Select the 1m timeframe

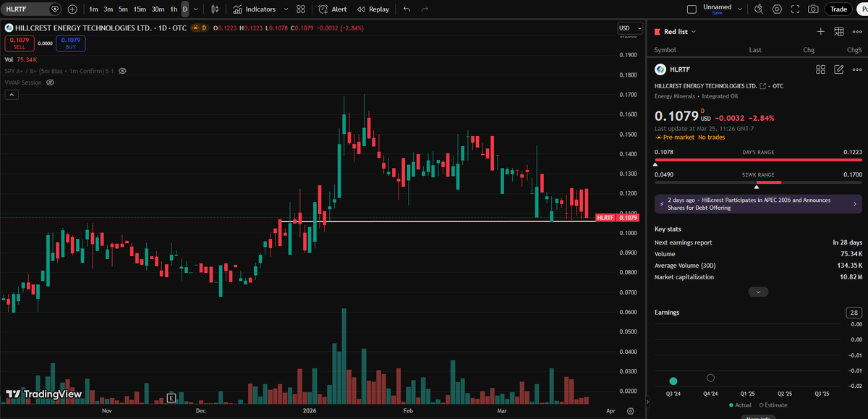(93, 9)
